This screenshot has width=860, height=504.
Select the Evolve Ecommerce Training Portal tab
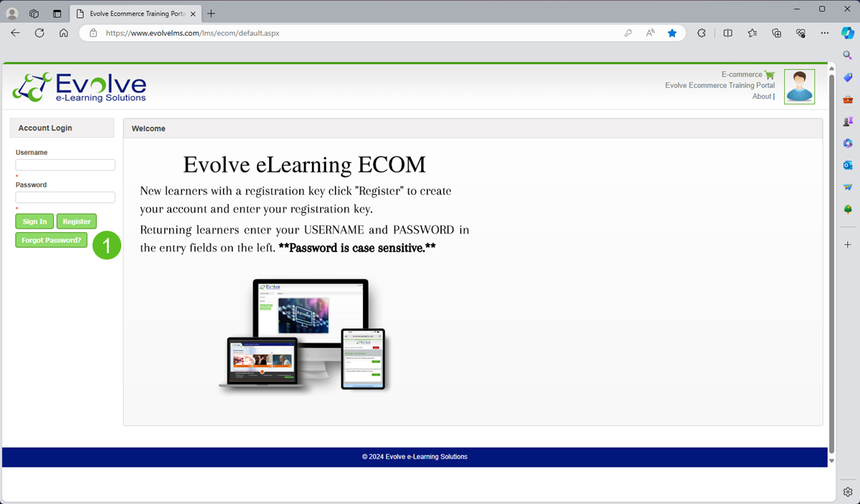pos(133,13)
